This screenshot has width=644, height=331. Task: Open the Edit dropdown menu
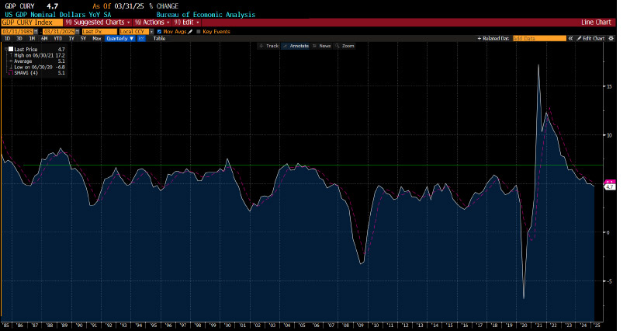[x=187, y=23]
